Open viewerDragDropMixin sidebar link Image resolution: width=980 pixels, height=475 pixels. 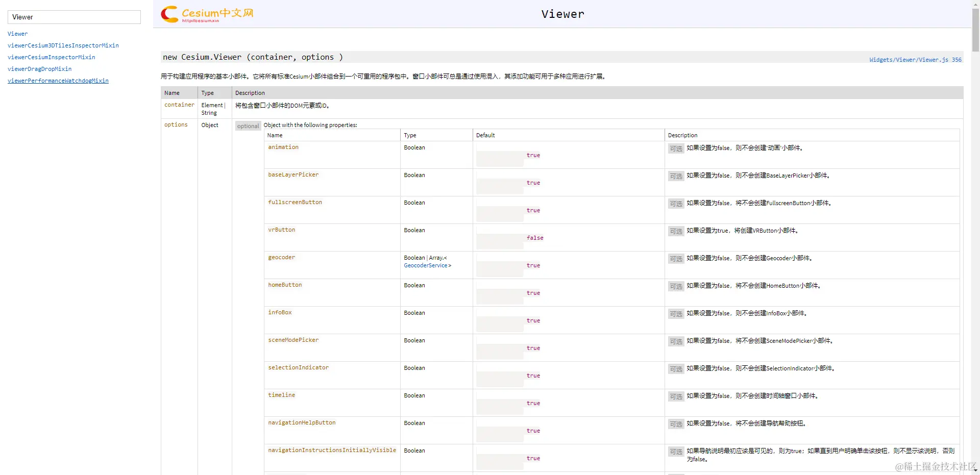(x=40, y=69)
